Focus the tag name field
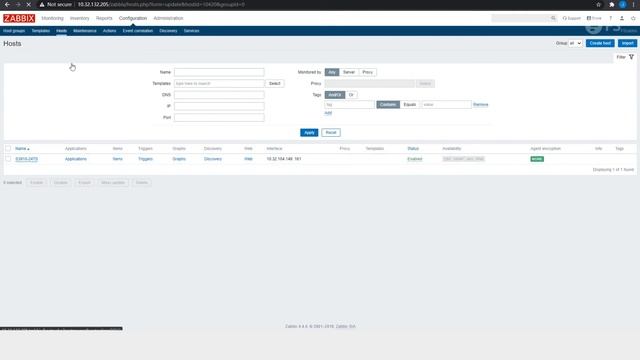640x360 pixels. 349,105
